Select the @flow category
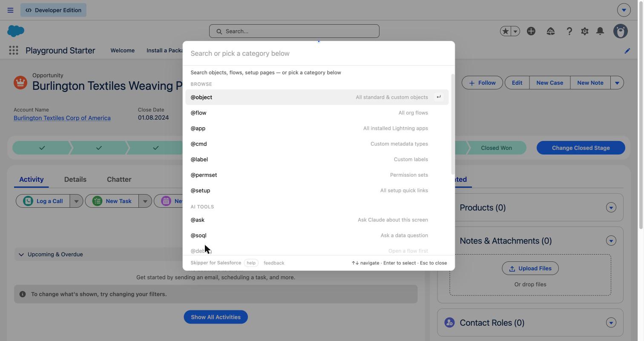Image resolution: width=644 pixels, height=341 pixels. (x=317, y=113)
